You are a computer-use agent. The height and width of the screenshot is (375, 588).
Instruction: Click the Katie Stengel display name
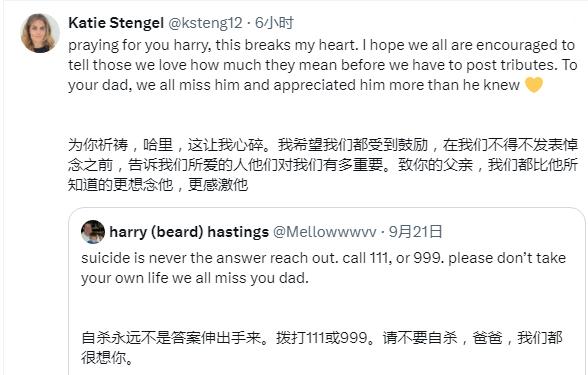pyautogui.click(x=116, y=23)
